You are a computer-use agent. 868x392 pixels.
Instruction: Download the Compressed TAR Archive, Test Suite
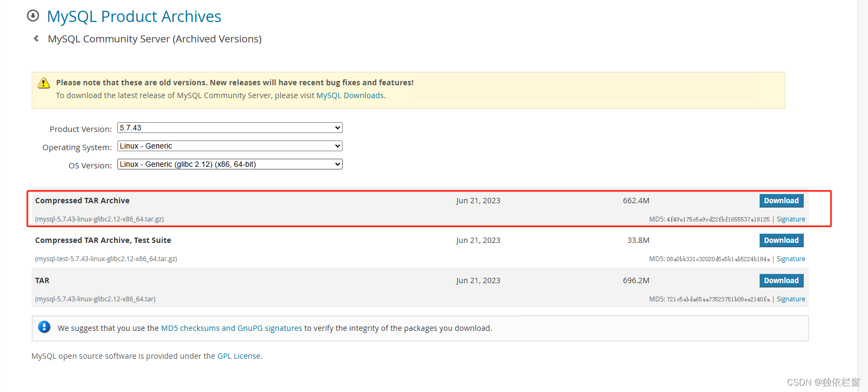781,240
